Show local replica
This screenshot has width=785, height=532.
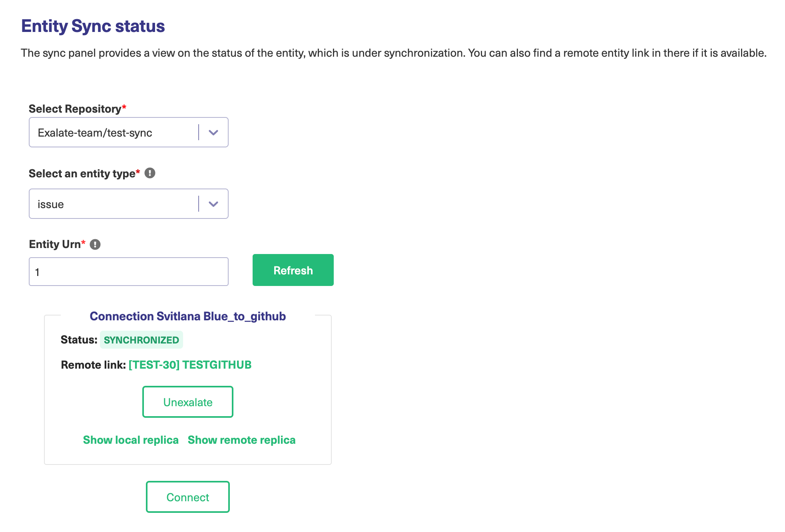point(131,440)
